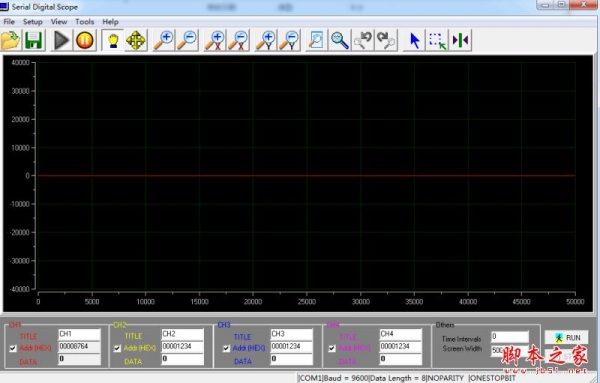Open the Help menu

click(110, 22)
